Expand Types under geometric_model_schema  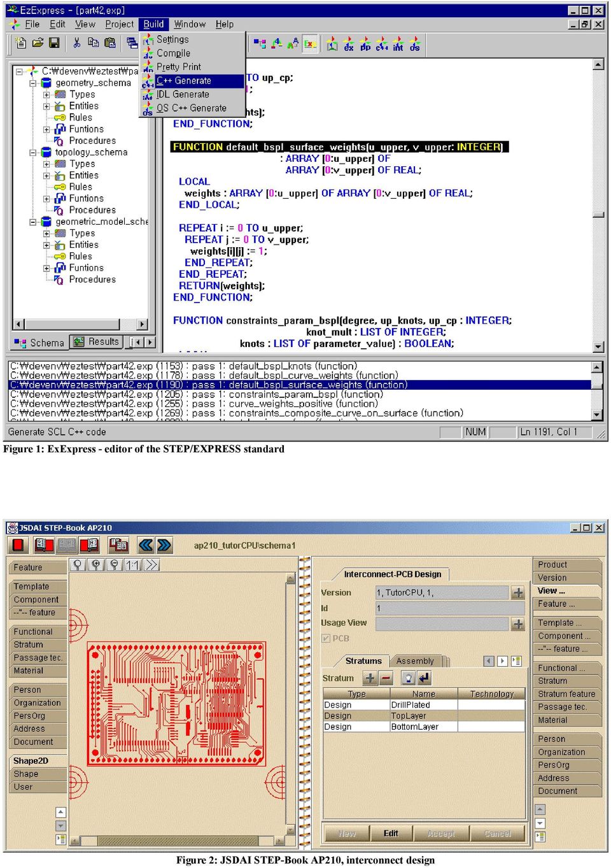46,233
